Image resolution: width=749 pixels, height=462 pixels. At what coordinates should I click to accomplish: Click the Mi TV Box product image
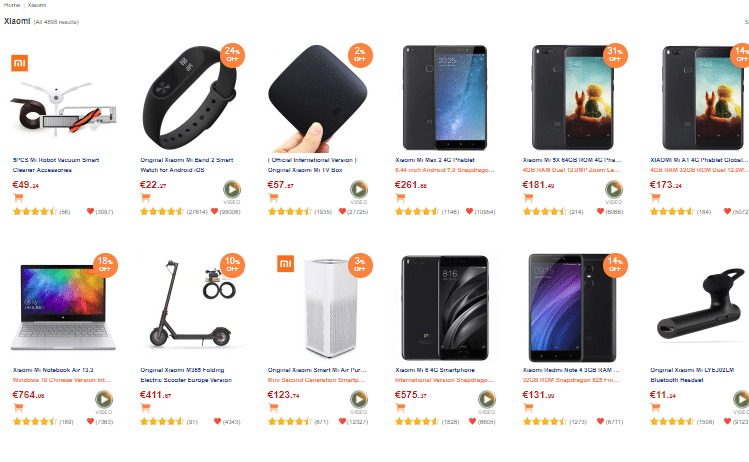(318, 98)
